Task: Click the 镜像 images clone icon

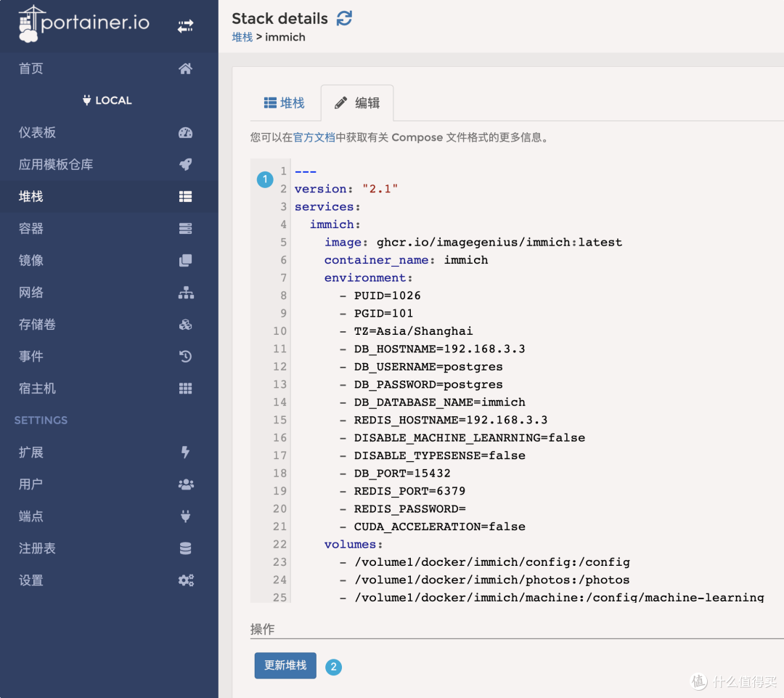Action: [186, 261]
